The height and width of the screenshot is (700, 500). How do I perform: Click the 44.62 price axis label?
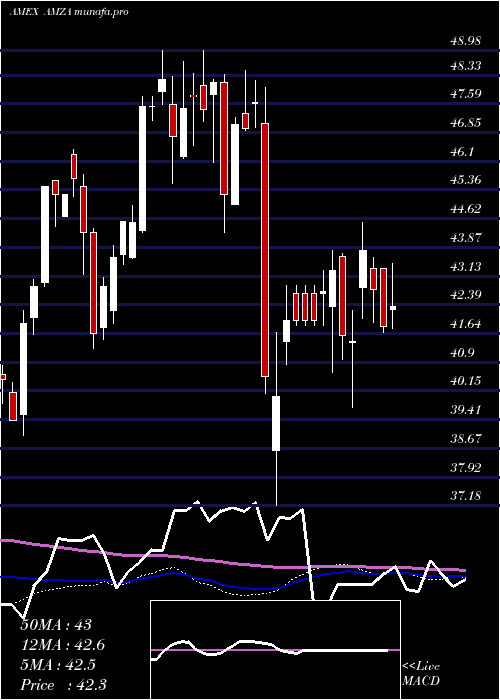[465, 208]
